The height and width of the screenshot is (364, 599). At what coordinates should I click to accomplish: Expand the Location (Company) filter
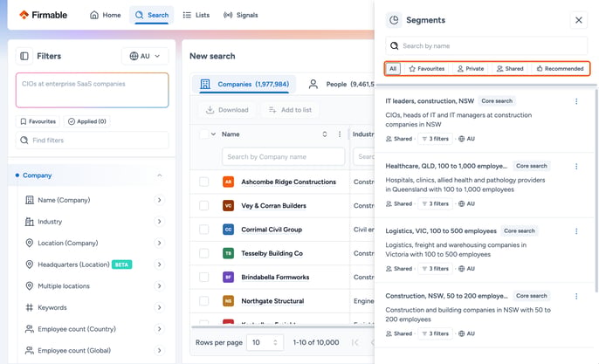click(159, 243)
